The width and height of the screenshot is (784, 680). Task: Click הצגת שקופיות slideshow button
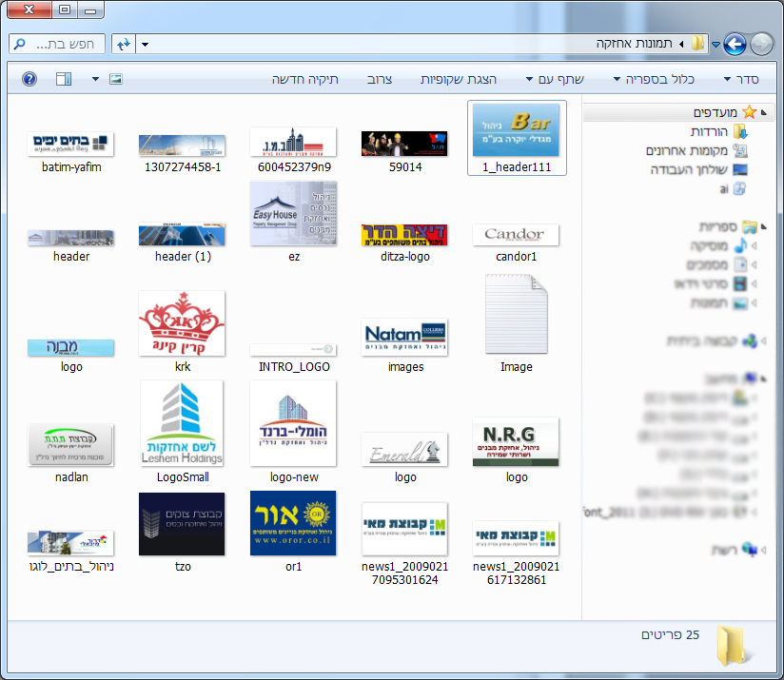(x=458, y=79)
